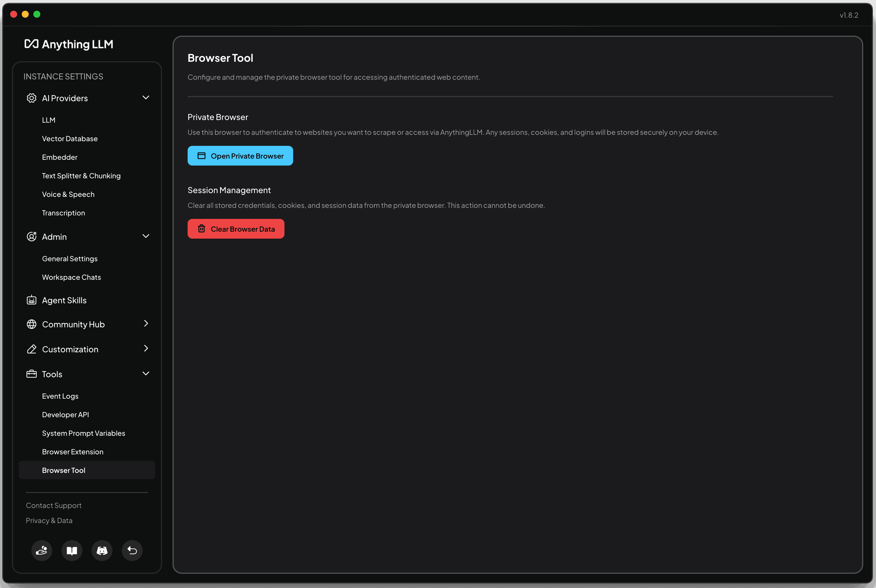The height and width of the screenshot is (588, 876).
Task: Open the Privacy & Data link
Action: pos(49,520)
